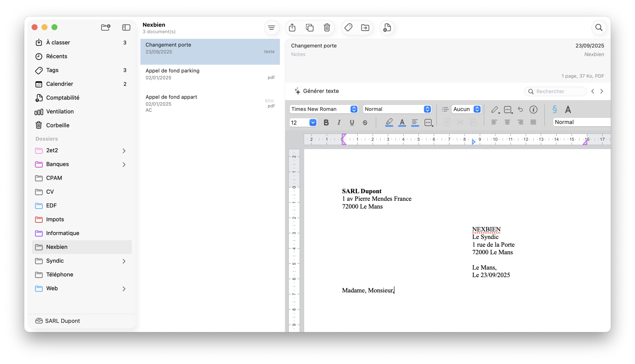Open the font size 12 dropdown
The width and height of the screenshot is (635, 364).
[x=313, y=123]
